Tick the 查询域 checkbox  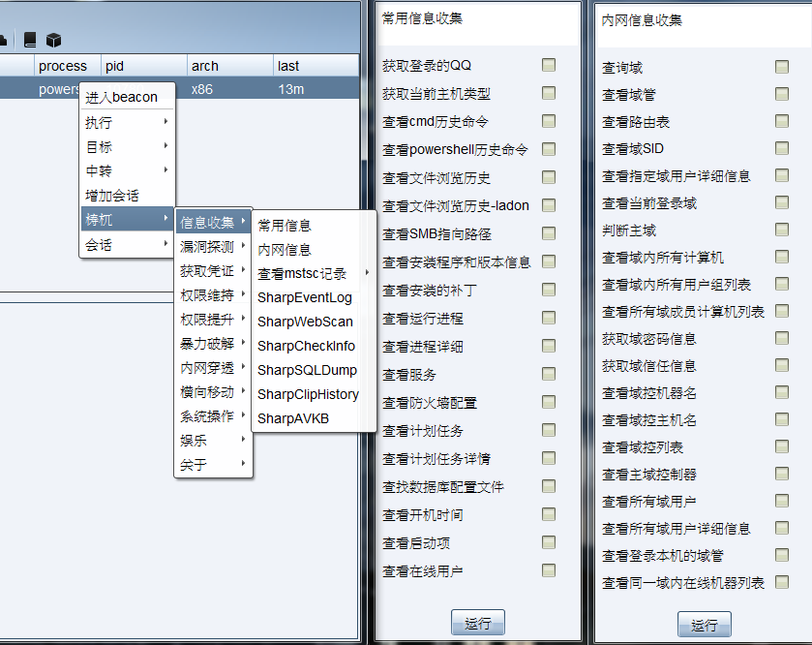782,67
